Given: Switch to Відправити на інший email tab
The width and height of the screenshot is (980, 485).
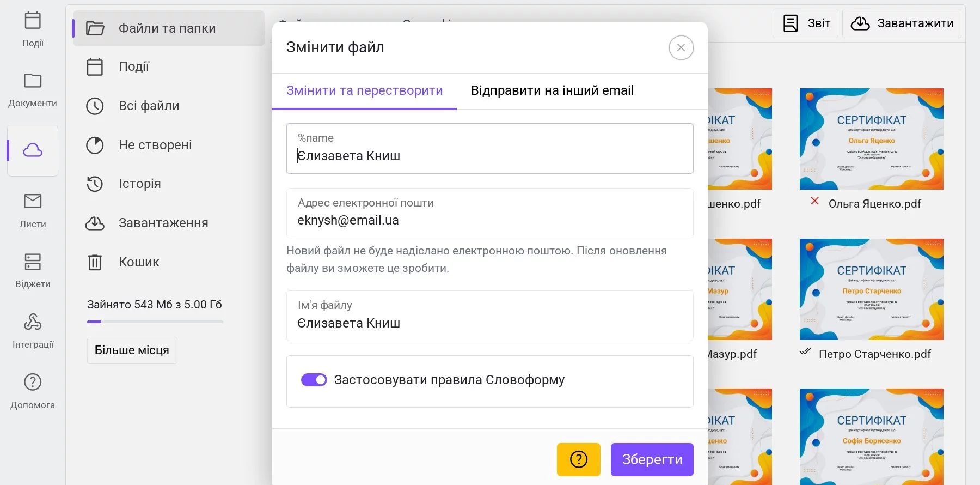Looking at the screenshot, I should [553, 90].
